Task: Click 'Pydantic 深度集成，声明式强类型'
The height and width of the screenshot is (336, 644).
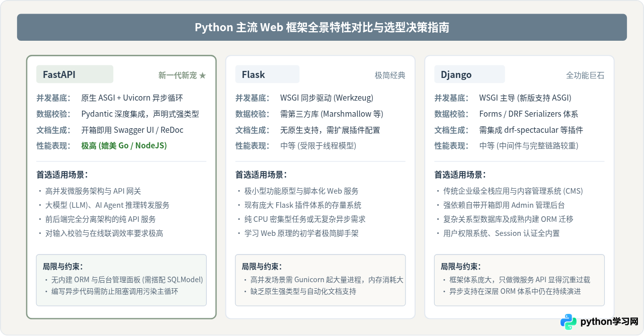Action: click(140, 114)
